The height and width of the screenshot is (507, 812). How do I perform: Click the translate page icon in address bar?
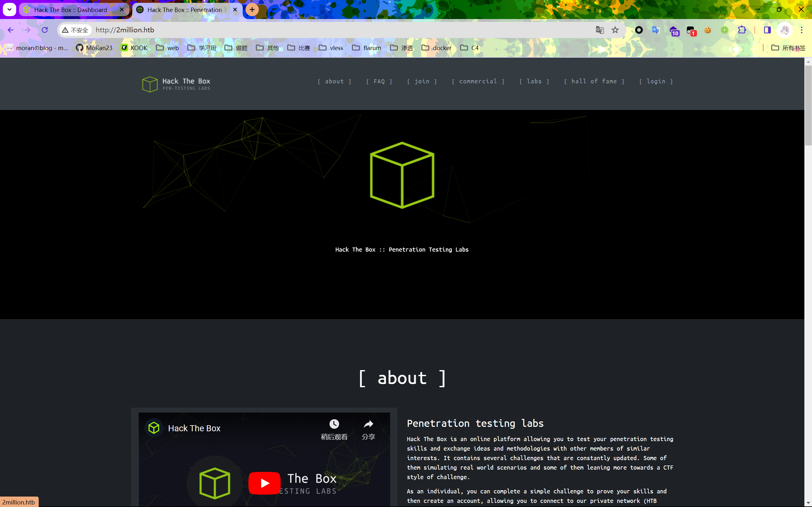(599, 30)
